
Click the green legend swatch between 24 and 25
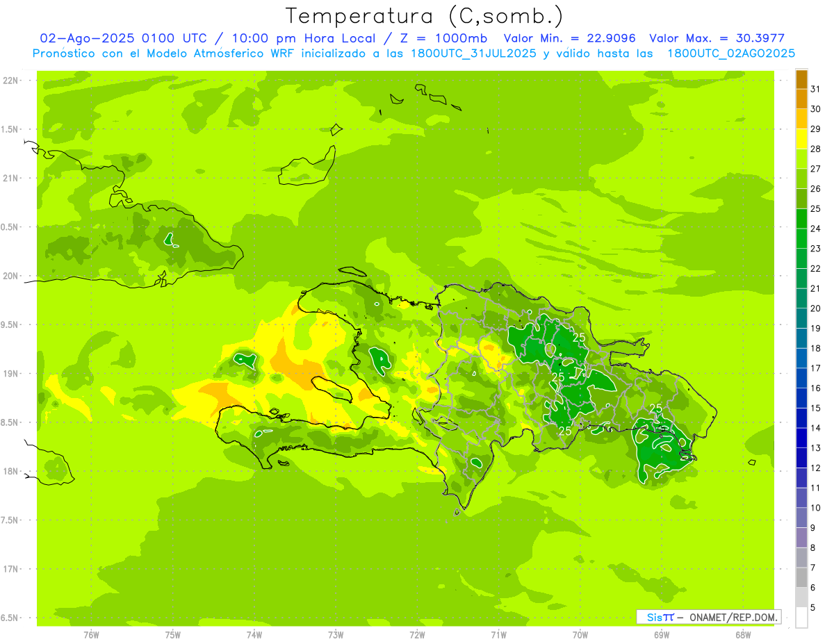[801, 219]
